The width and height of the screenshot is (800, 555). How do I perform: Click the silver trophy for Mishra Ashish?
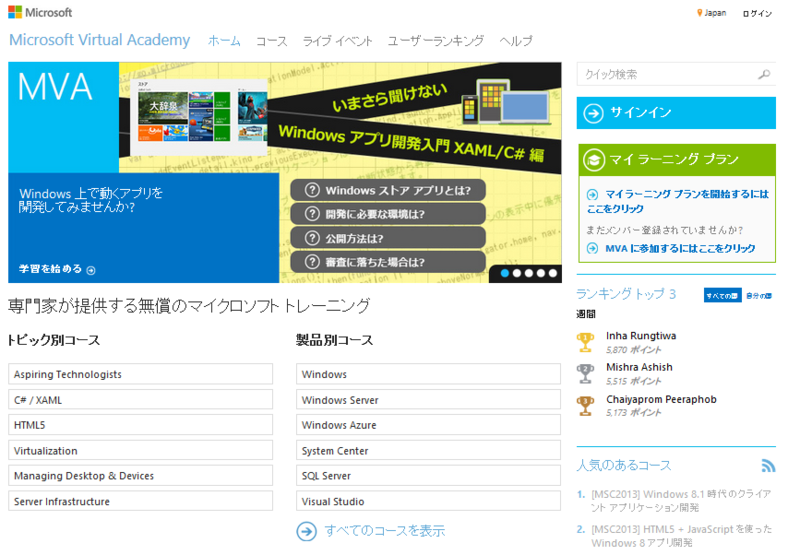(x=585, y=374)
